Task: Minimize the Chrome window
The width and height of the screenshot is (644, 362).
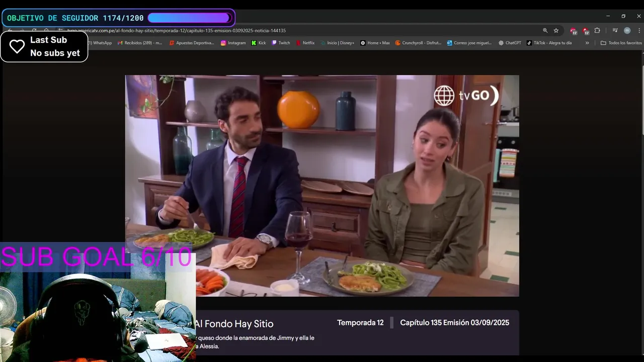Action: pyautogui.click(x=608, y=16)
